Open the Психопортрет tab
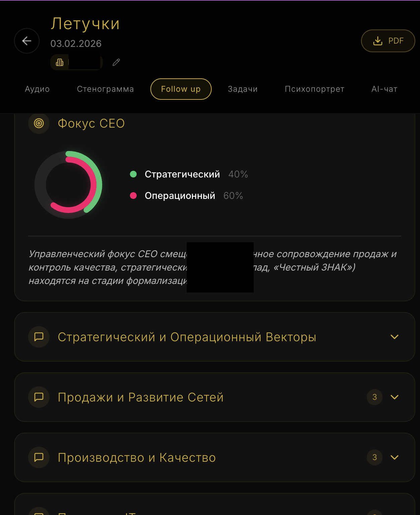420x515 pixels. (x=314, y=89)
